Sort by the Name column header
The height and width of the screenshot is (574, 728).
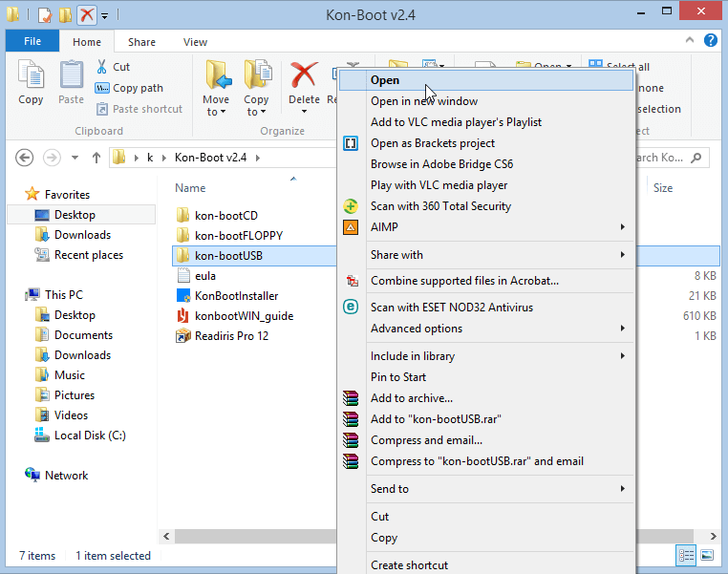pyautogui.click(x=190, y=188)
